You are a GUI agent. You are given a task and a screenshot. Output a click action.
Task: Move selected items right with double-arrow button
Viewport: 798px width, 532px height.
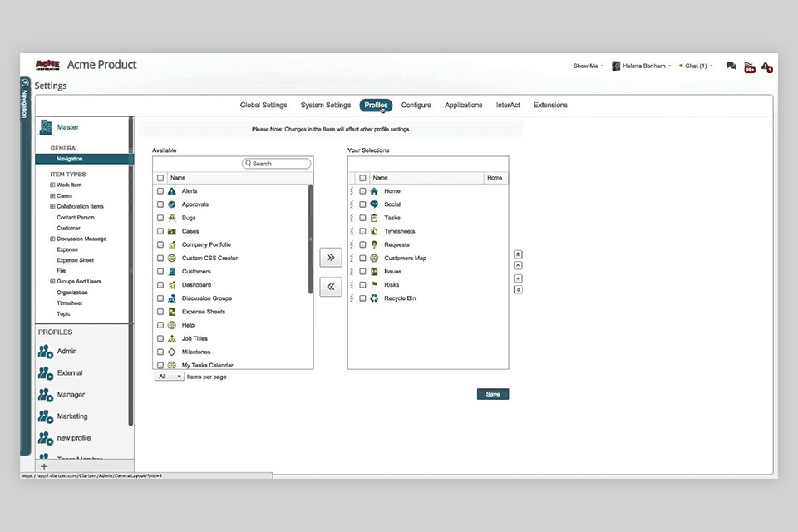coord(331,257)
